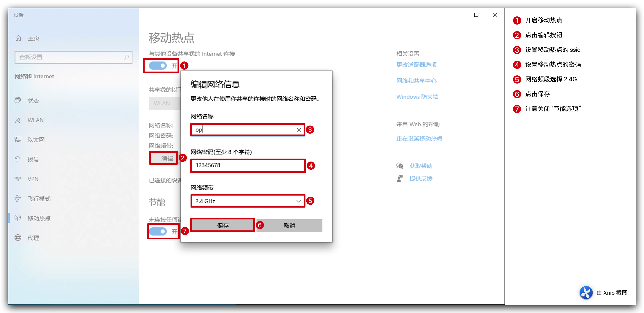Click the 保存 button in dialog
644x313 pixels.
(223, 226)
